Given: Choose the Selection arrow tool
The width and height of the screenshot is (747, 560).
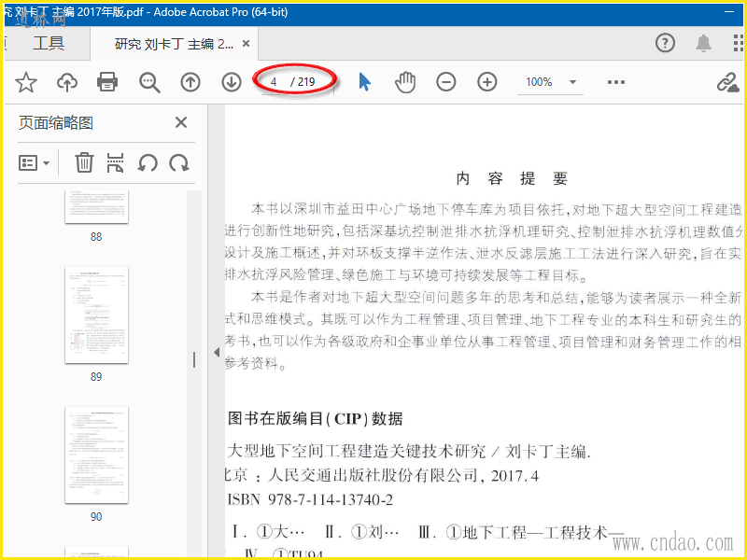Looking at the screenshot, I should click(x=364, y=82).
